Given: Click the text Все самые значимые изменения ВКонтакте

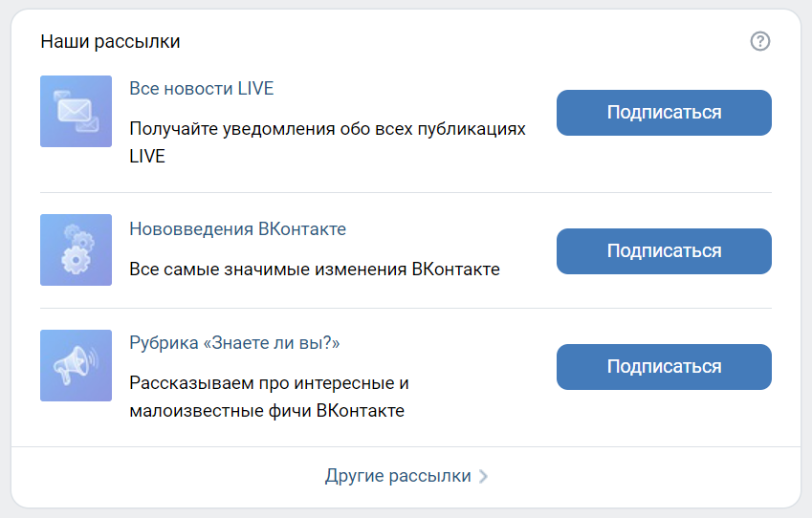Looking at the screenshot, I should [x=314, y=270].
